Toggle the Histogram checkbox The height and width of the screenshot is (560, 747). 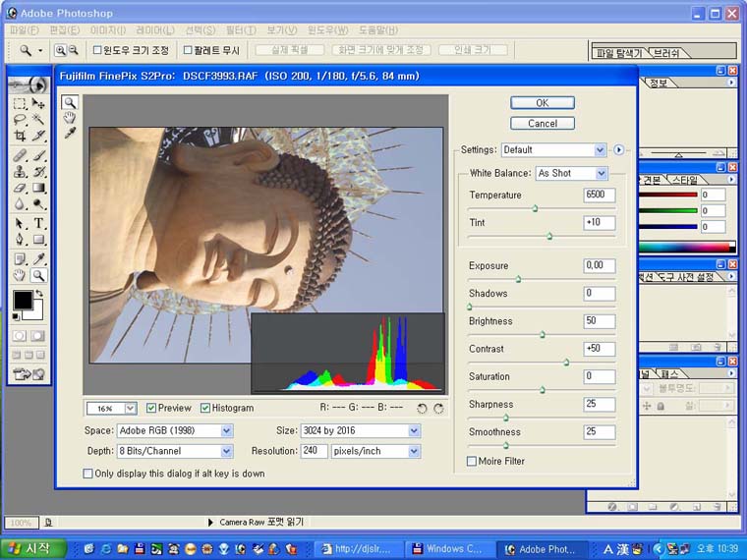coord(205,408)
